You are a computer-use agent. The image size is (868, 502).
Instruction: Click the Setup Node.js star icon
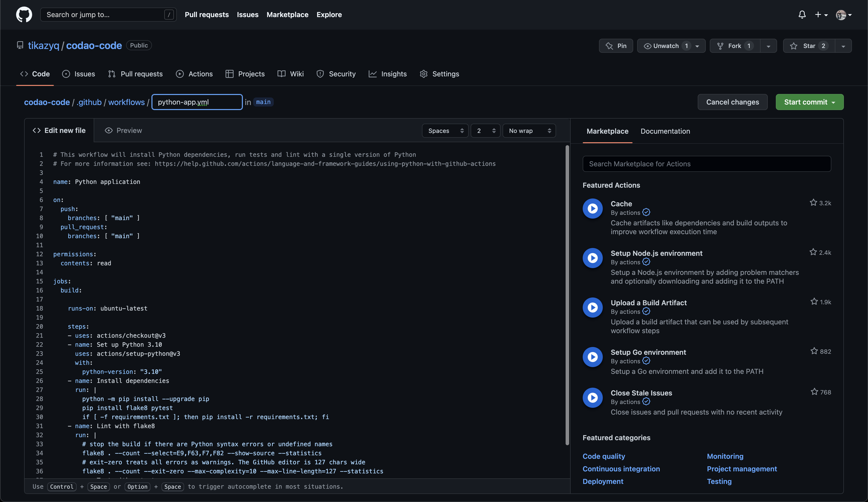pos(813,252)
